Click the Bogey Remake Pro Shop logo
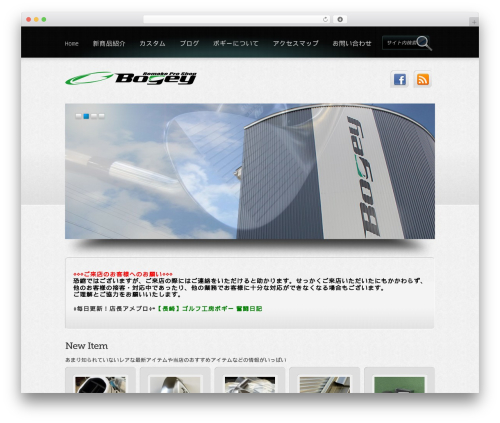This screenshot has width=500, height=423. 131,78
